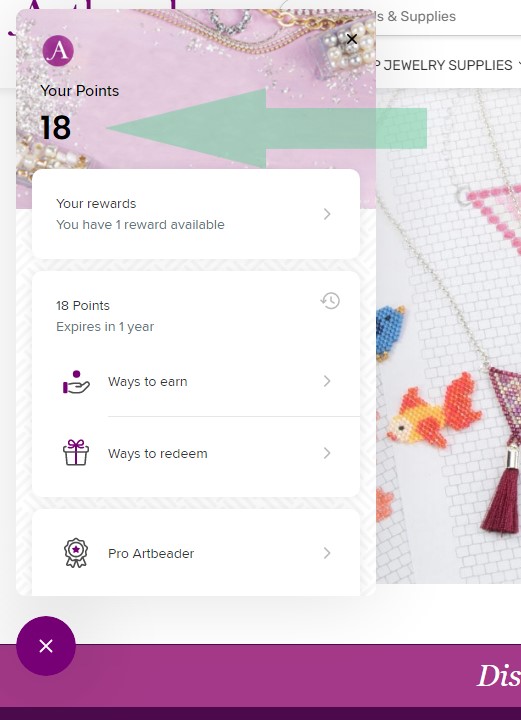This screenshot has width=521, height=720.
Task: Expand Ways to redeem chevron arrow
Action: (x=327, y=453)
